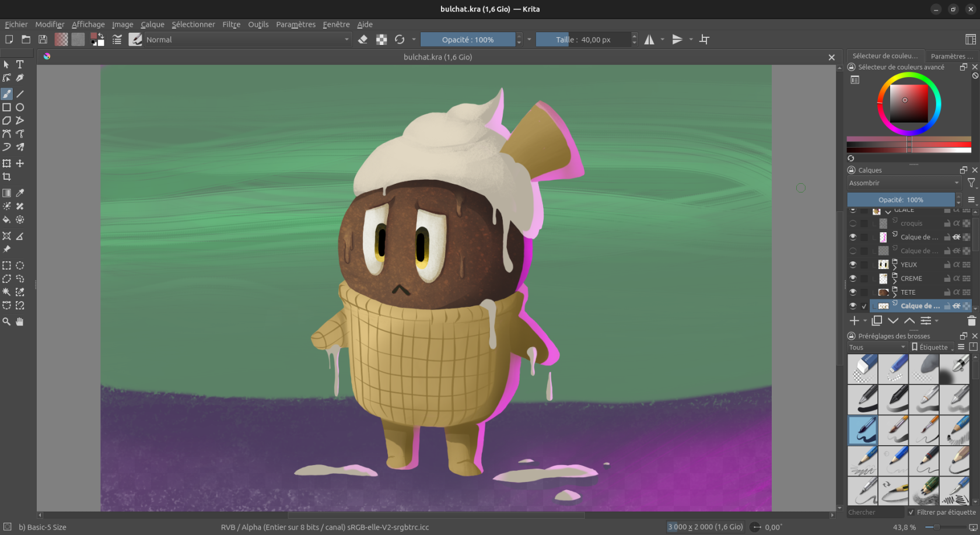980x535 pixels.
Task: Open the add layer type dropdown arrow
Action: point(865,321)
